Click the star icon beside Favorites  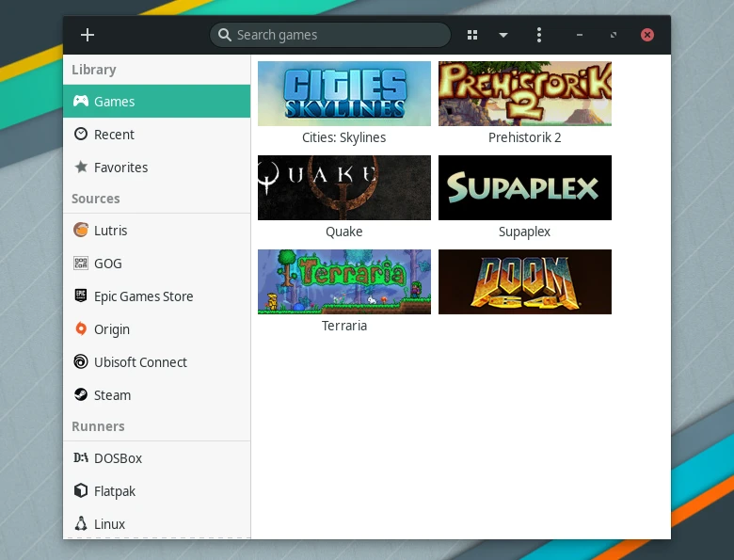pyautogui.click(x=81, y=167)
